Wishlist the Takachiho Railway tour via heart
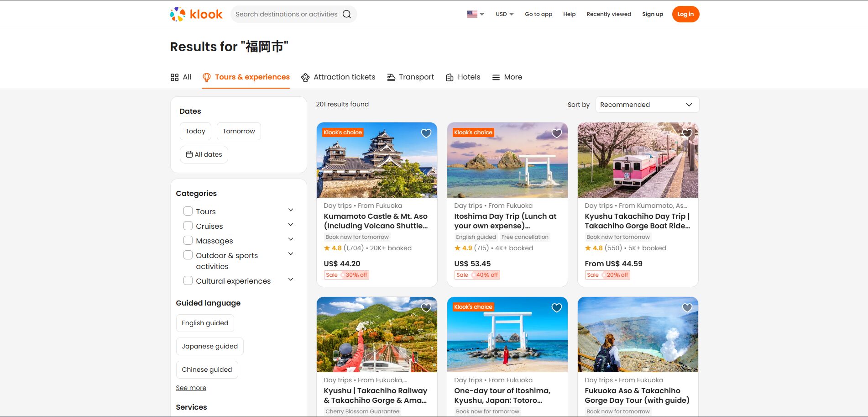The image size is (868, 417). click(426, 308)
